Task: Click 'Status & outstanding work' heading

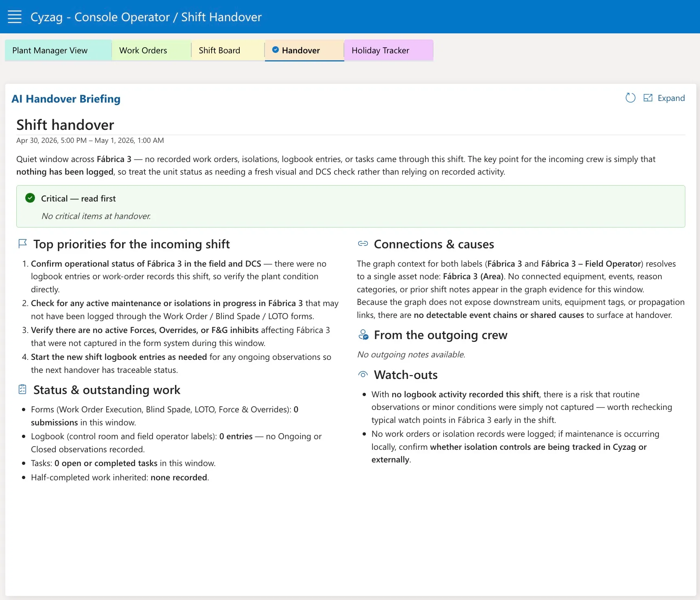Action: coord(107,390)
